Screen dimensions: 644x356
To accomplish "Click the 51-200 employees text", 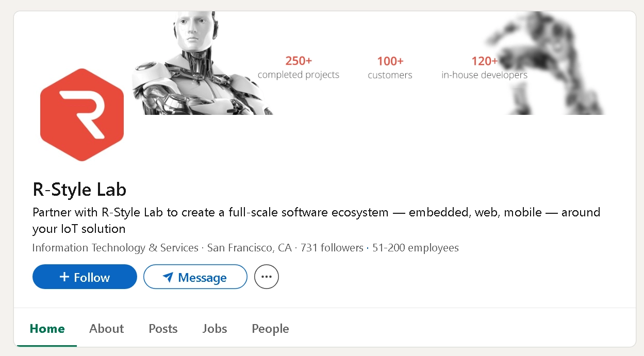I will (x=416, y=248).
